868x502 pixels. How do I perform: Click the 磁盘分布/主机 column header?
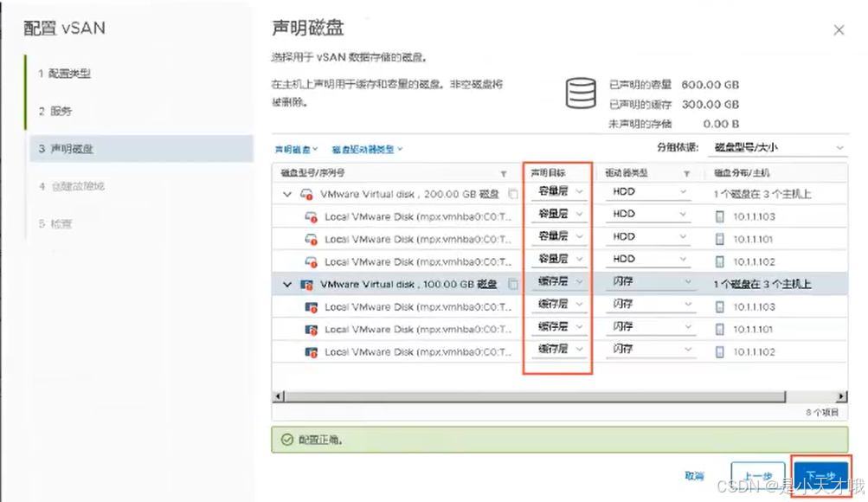742,173
